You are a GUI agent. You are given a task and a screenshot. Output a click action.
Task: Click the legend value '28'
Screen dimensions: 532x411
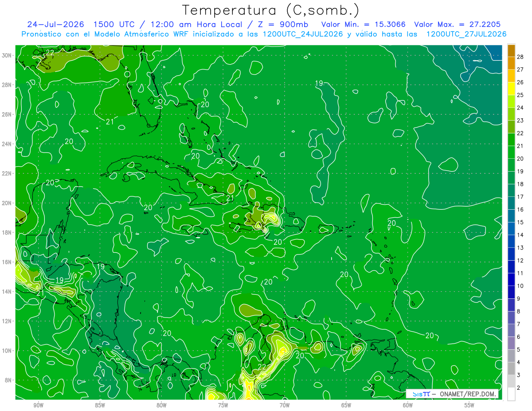520,56
